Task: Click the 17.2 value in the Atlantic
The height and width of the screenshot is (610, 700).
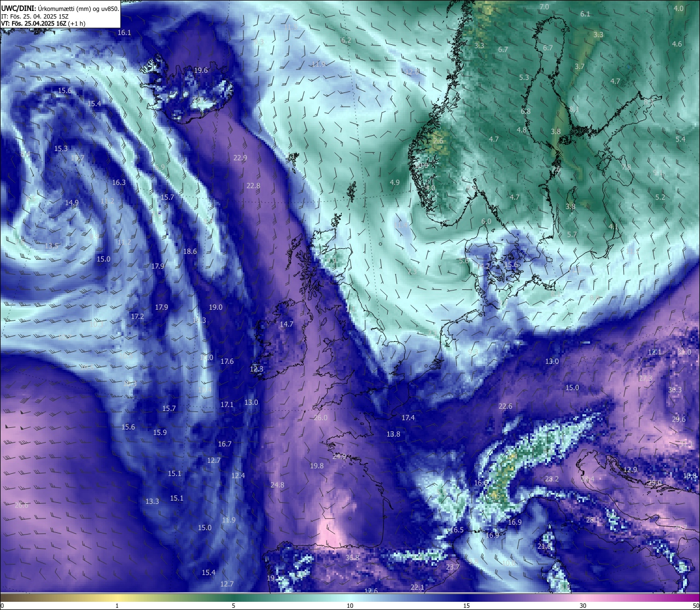Action: (137, 316)
